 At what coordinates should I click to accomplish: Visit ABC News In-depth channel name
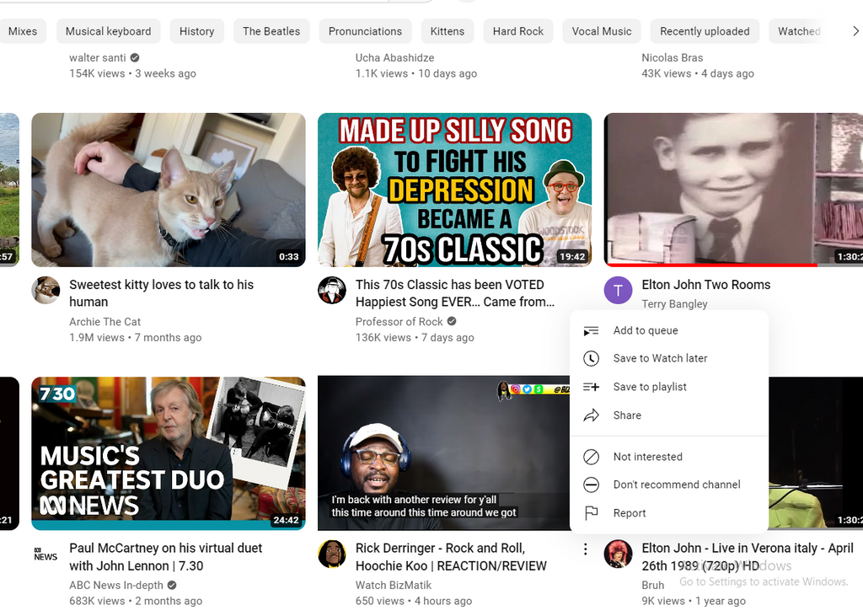[116, 585]
